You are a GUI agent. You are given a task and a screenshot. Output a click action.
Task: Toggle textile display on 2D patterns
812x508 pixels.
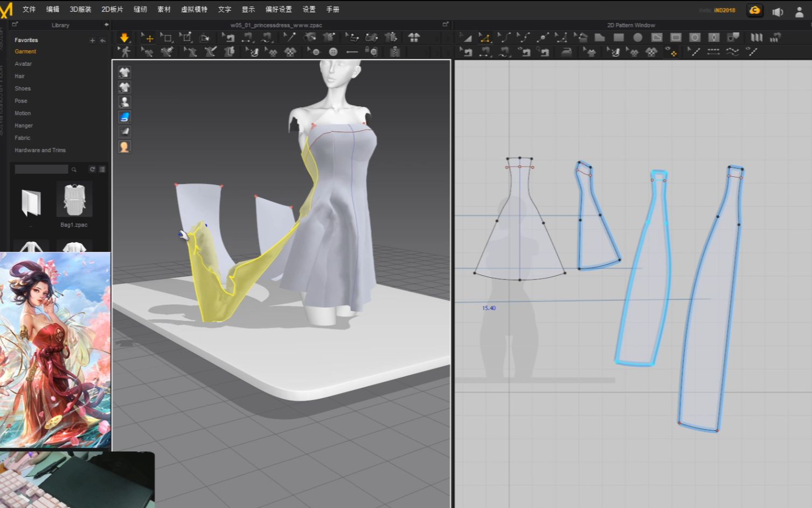coord(671,52)
